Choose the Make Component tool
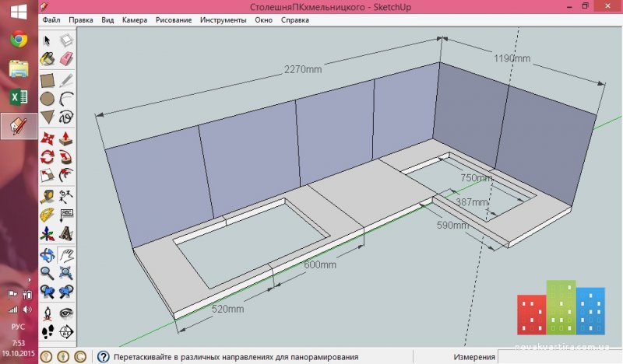 [x=66, y=40]
